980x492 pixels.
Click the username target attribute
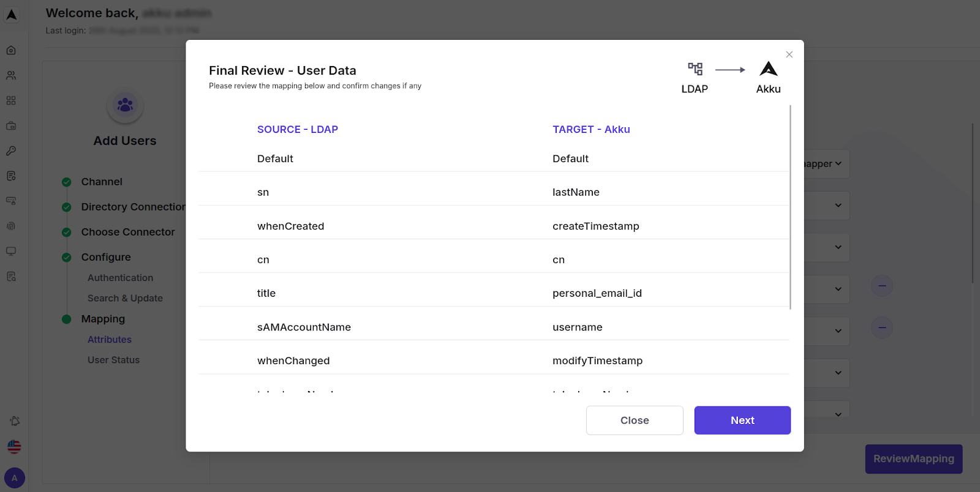[578, 327]
